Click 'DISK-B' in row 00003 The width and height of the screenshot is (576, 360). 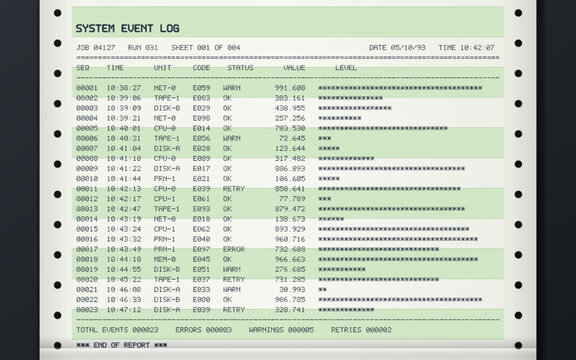[167, 108]
